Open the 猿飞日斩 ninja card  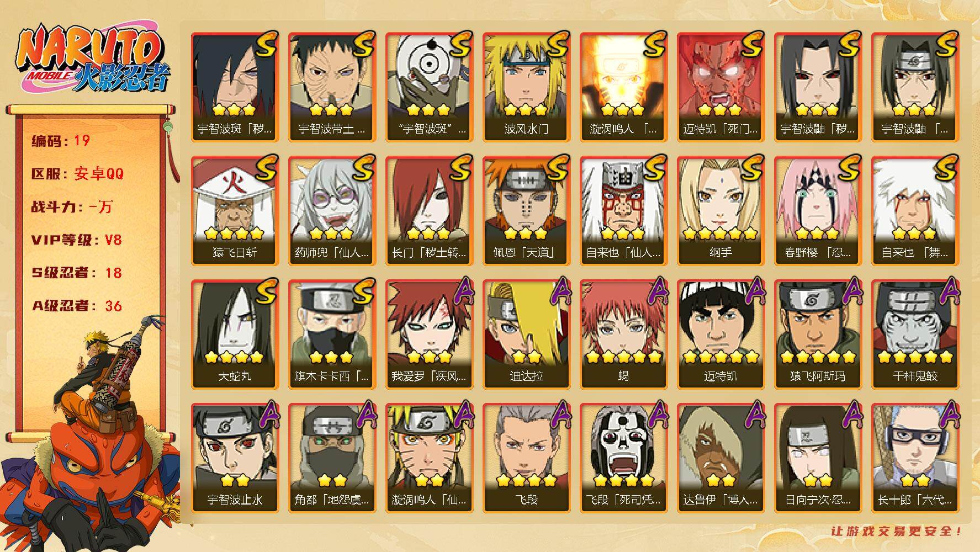coord(234,211)
